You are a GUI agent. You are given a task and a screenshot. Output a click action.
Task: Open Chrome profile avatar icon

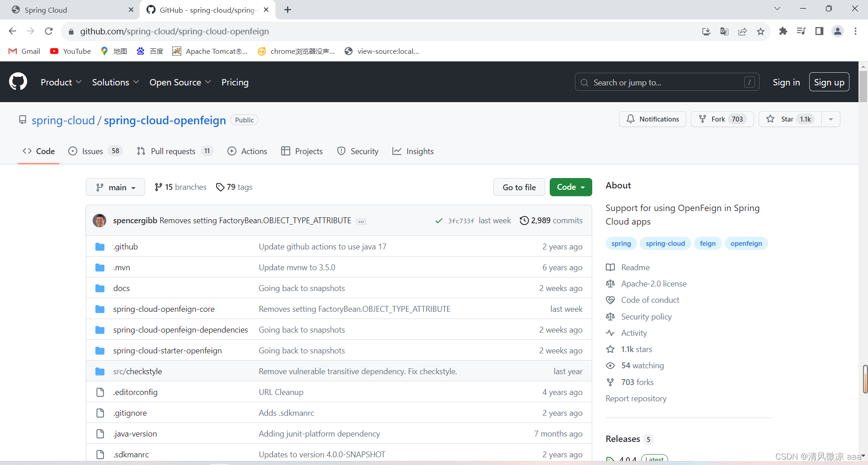click(838, 31)
